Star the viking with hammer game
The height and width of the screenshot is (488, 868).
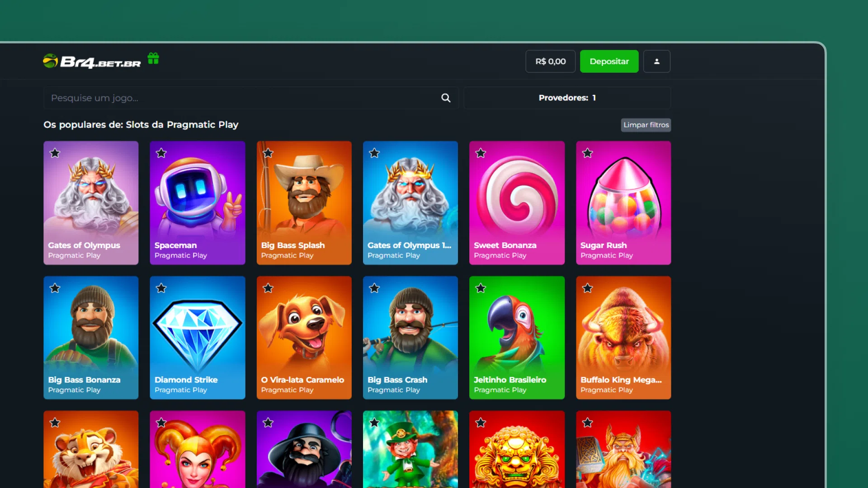[587, 423]
